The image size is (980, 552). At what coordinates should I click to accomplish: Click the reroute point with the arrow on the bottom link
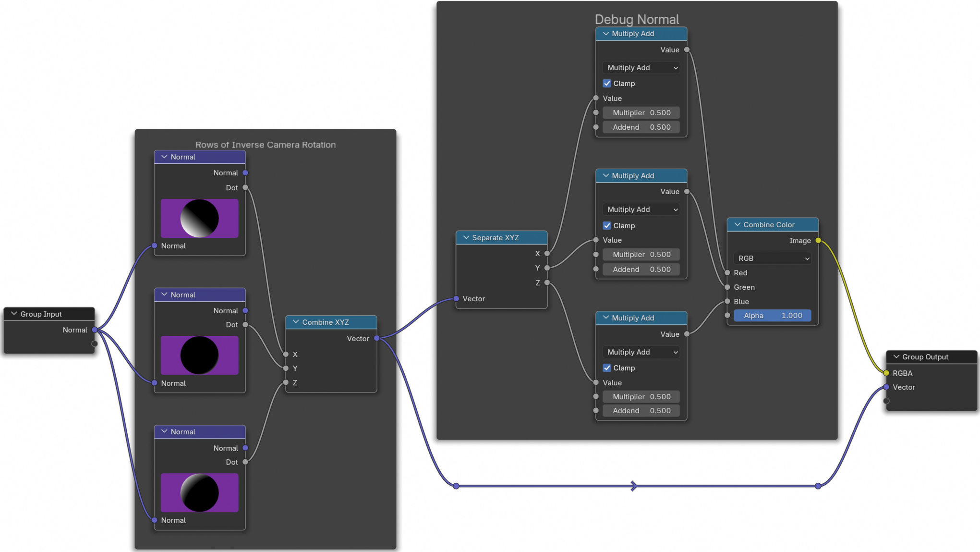tap(634, 486)
